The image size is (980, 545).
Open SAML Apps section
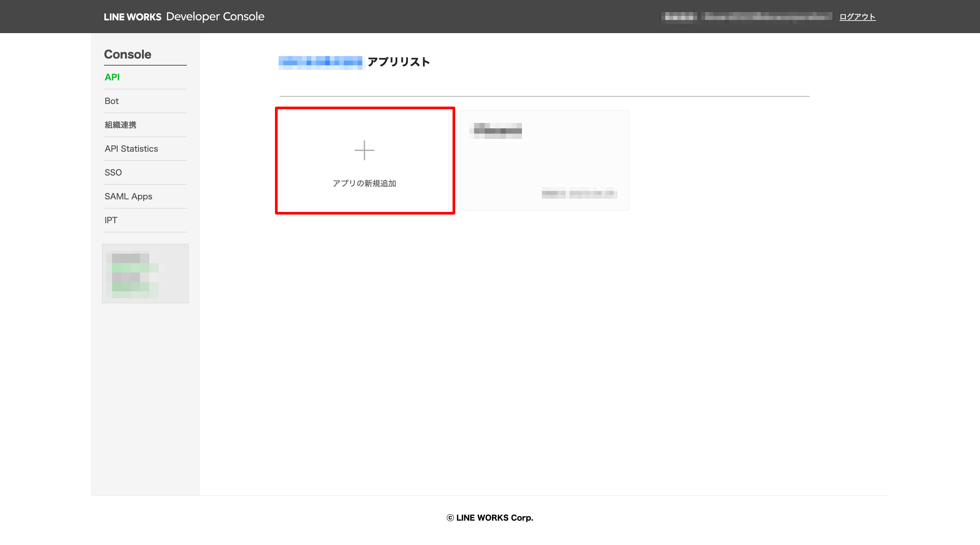point(128,196)
